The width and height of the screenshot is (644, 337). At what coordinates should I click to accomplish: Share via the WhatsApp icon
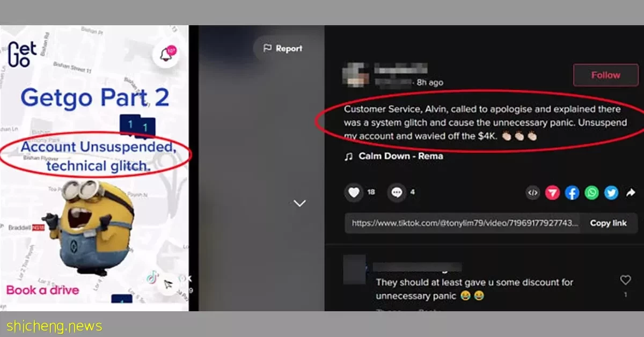coord(591,193)
